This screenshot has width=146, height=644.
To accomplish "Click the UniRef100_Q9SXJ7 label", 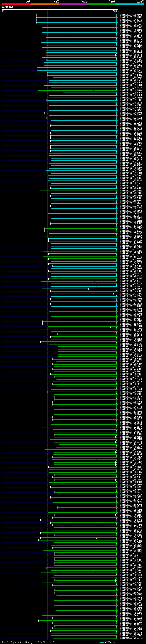I will click(x=131, y=67).
